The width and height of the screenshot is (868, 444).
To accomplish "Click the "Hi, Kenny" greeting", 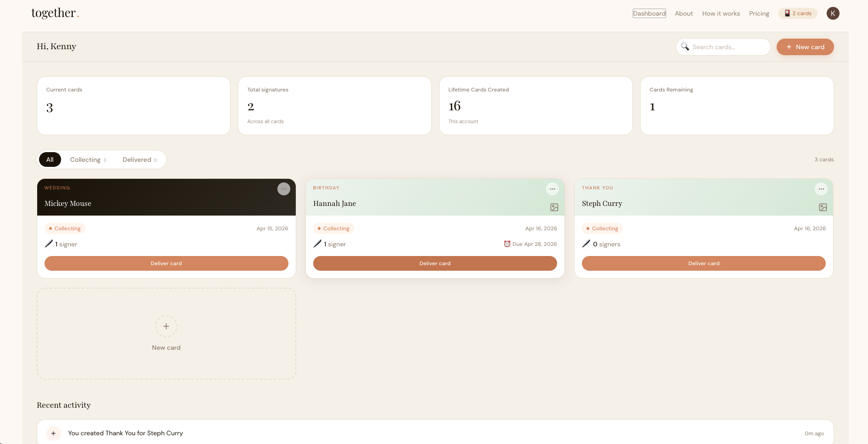I will tap(56, 46).
